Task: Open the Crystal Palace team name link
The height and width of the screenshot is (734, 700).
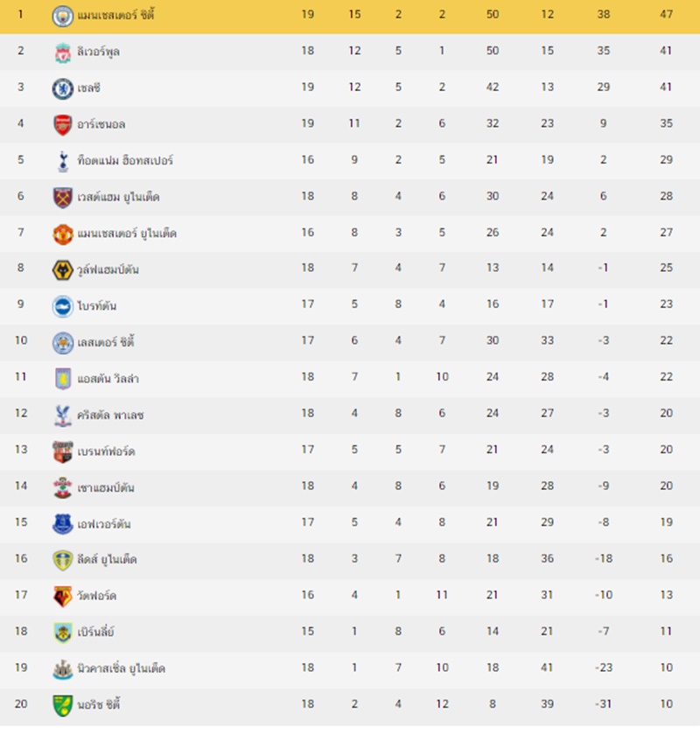Action: tap(110, 415)
